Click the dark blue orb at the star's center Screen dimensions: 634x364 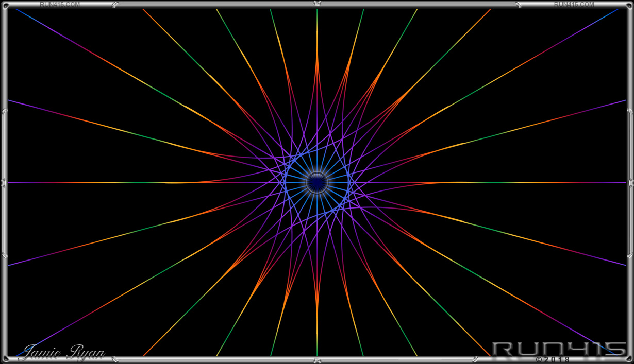pyautogui.click(x=317, y=182)
